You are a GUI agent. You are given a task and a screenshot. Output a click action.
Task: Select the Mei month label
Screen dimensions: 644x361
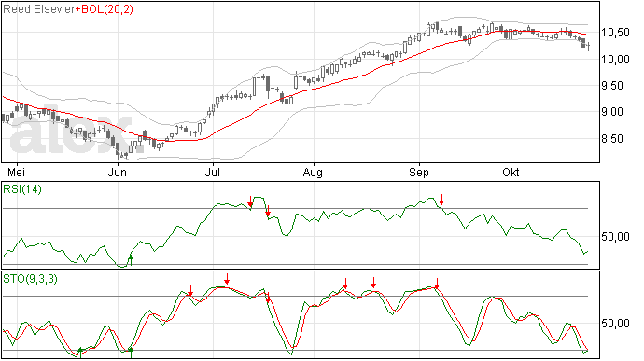coord(16,172)
